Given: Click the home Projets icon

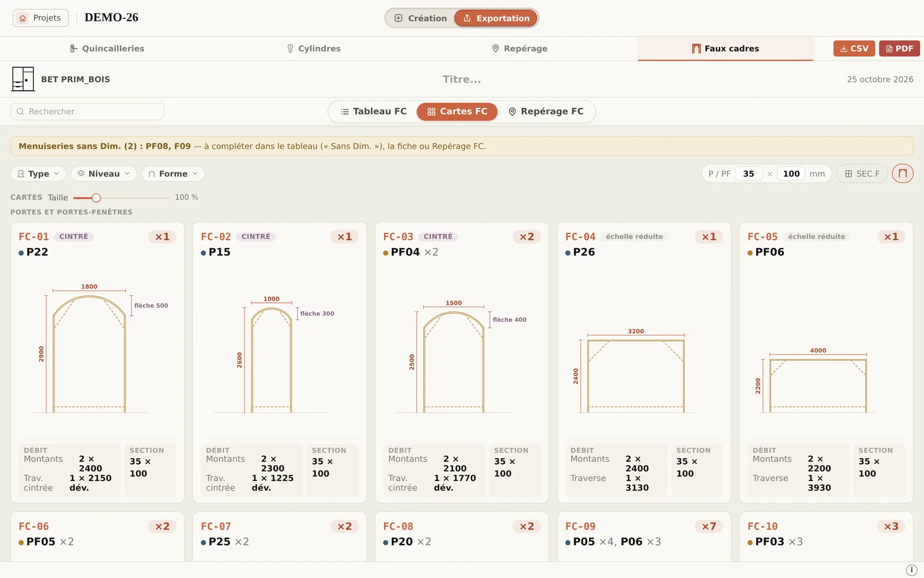Looking at the screenshot, I should [x=23, y=18].
